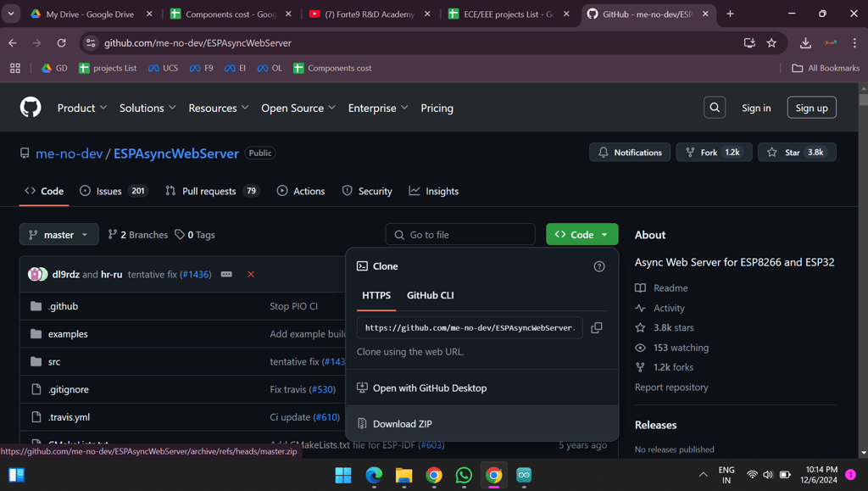Select the HTTPS clone URL text field
Image resolution: width=868 pixels, height=491 pixels.
pyautogui.click(x=470, y=327)
